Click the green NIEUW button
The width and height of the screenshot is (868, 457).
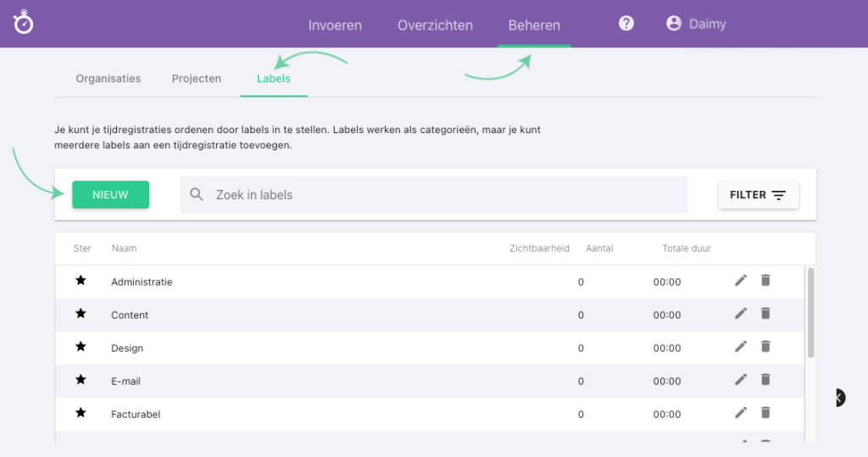pyautogui.click(x=110, y=195)
